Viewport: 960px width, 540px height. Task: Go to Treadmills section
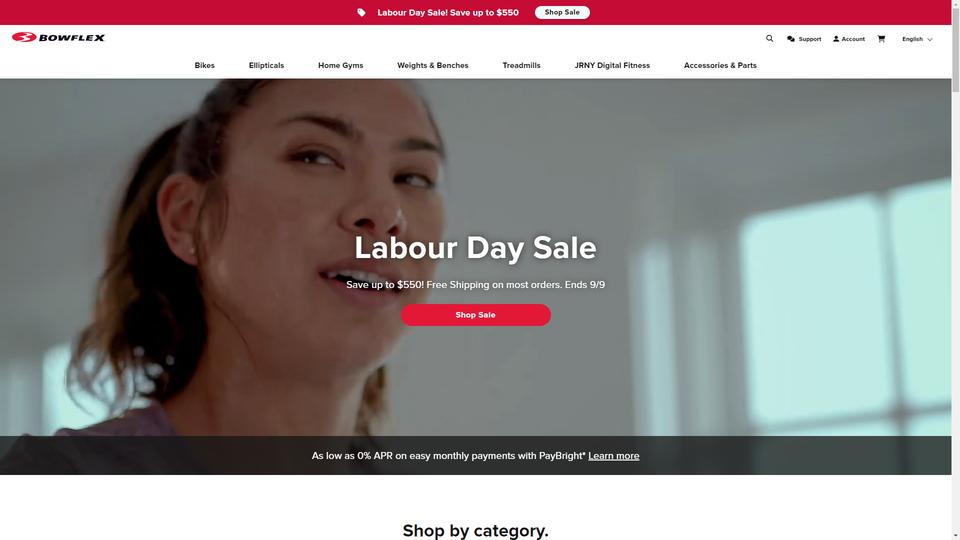[521, 65]
